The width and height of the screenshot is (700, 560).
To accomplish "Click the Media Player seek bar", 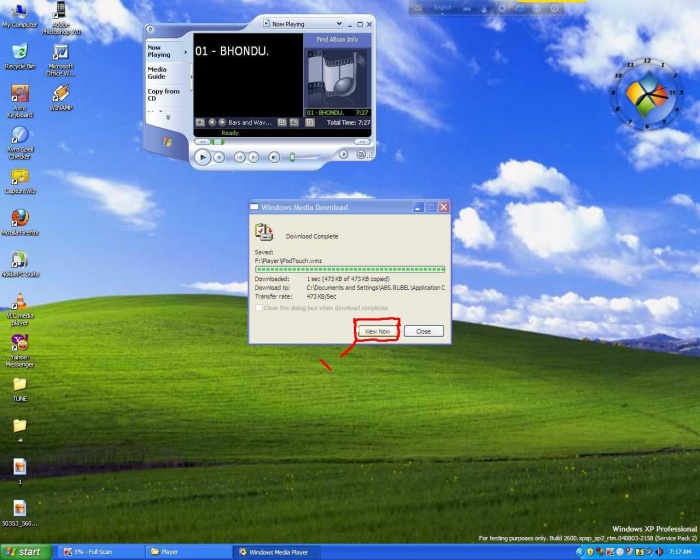I will coord(282,142).
